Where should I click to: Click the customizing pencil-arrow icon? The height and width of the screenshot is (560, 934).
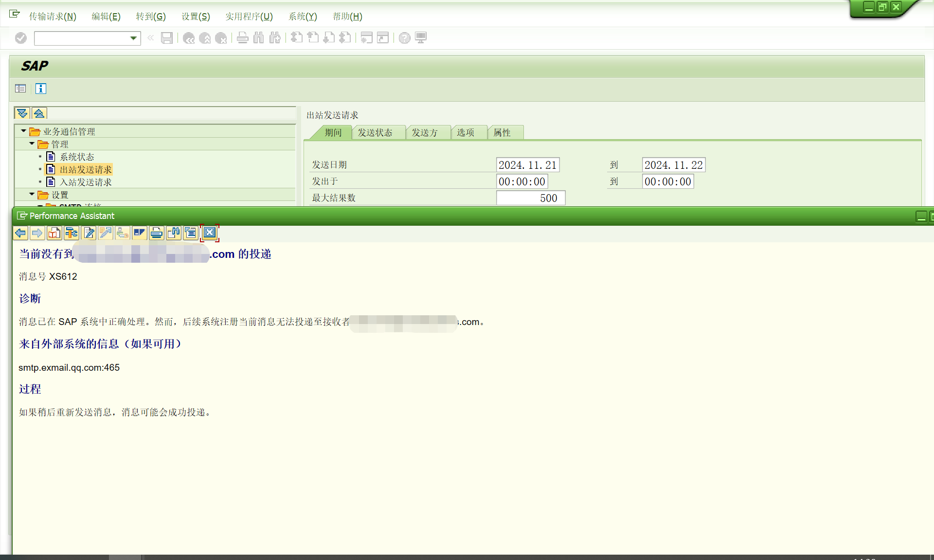click(x=106, y=233)
